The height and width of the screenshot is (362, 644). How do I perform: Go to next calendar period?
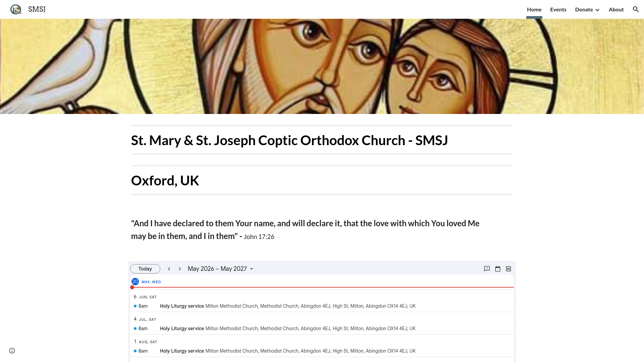click(x=180, y=269)
